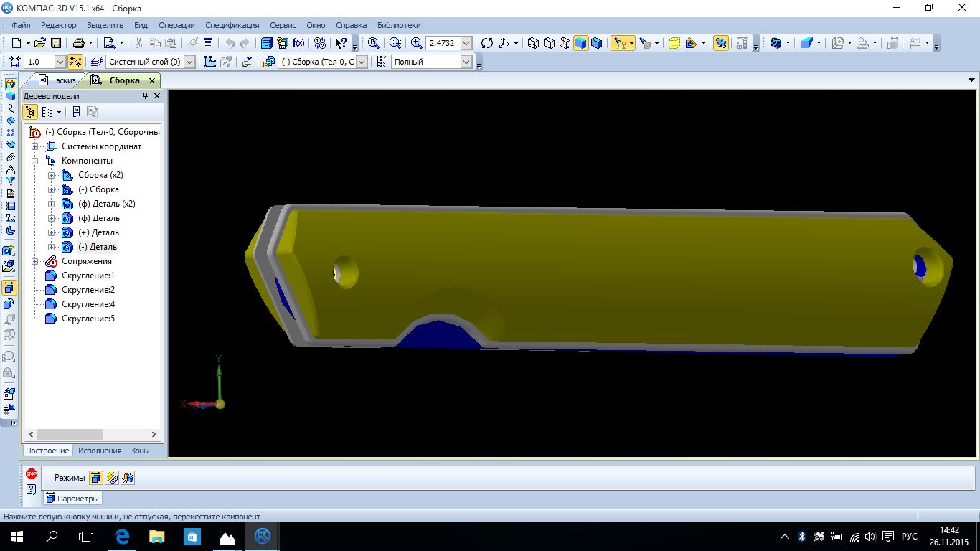Open the Print icon in toolbar
This screenshot has height=551, width=980.
coord(76,43)
